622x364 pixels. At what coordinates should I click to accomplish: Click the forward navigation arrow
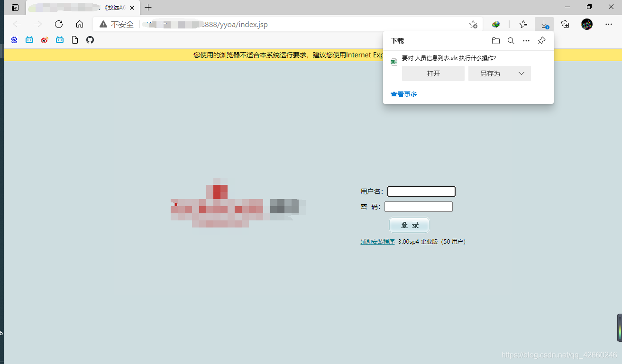[x=38, y=24]
